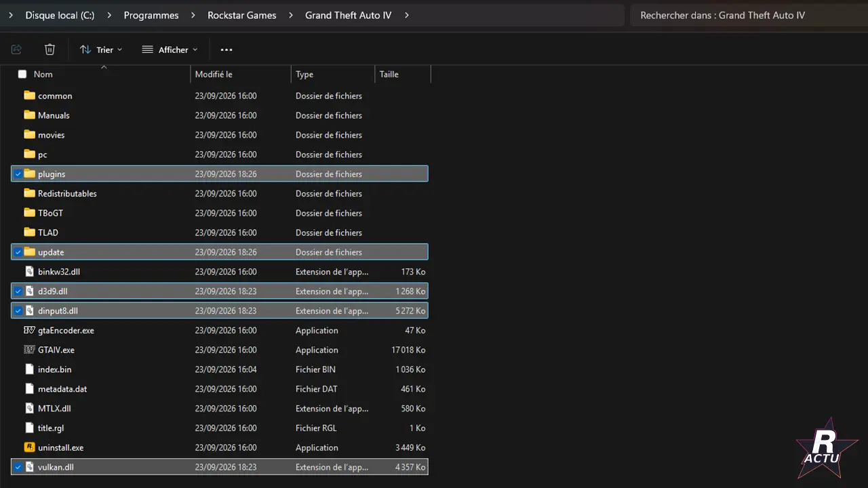Focus the Rechercher dans search field
The height and width of the screenshot is (488, 868).
(749, 15)
